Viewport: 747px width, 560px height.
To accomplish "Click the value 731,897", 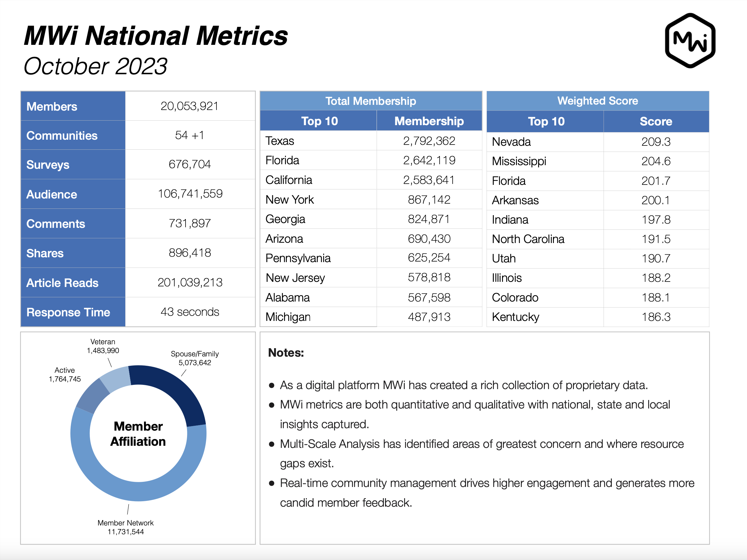I will tap(189, 223).
